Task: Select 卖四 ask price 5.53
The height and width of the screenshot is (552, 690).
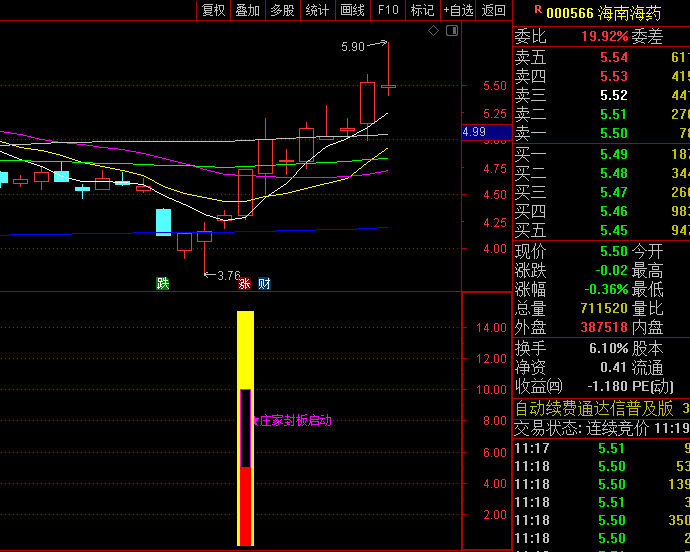Action: (x=614, y=76)
